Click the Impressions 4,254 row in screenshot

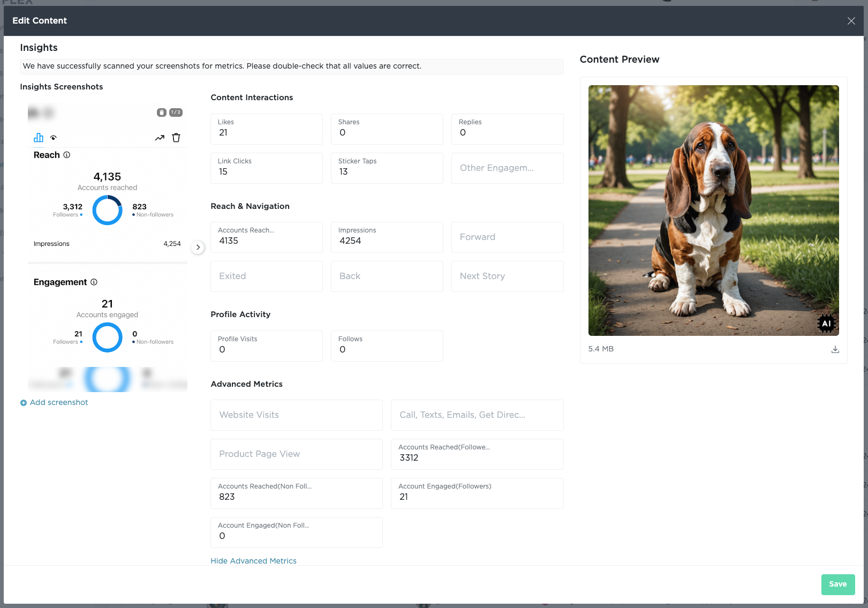(107, 244)
